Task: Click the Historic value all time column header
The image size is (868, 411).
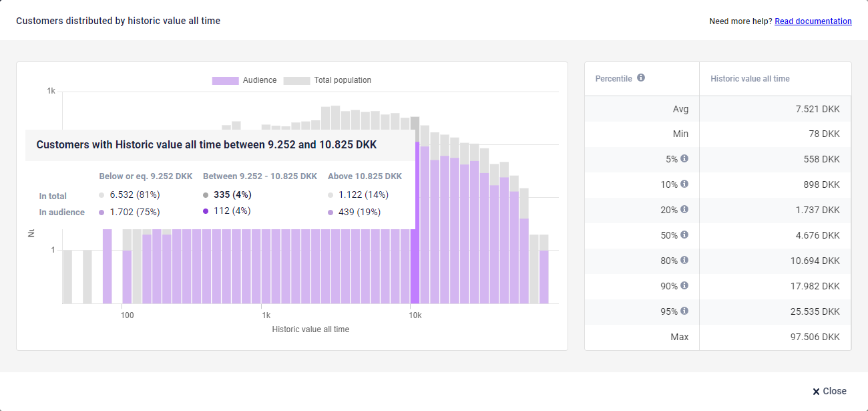Action: (x=750, y=79)
